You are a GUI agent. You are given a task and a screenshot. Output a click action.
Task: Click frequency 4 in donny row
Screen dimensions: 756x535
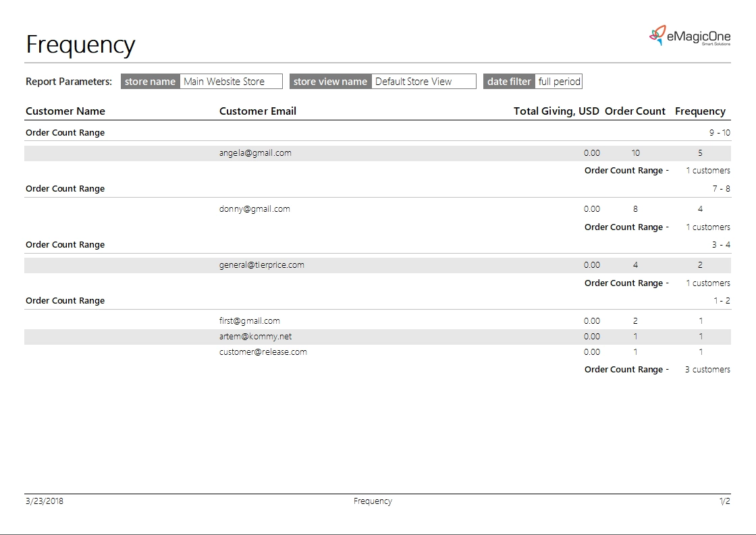[700, 208]
